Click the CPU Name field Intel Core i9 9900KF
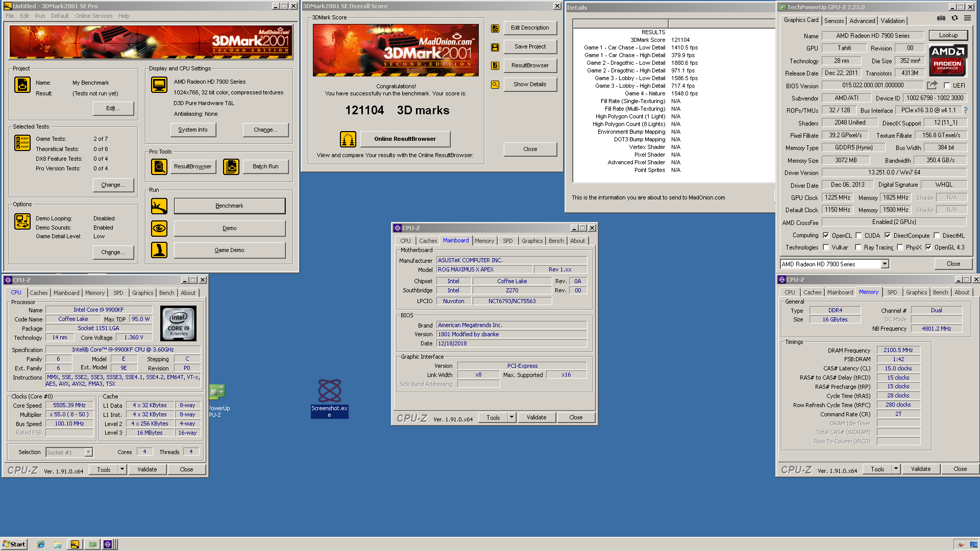980x551 pixels. coord(99,310)
